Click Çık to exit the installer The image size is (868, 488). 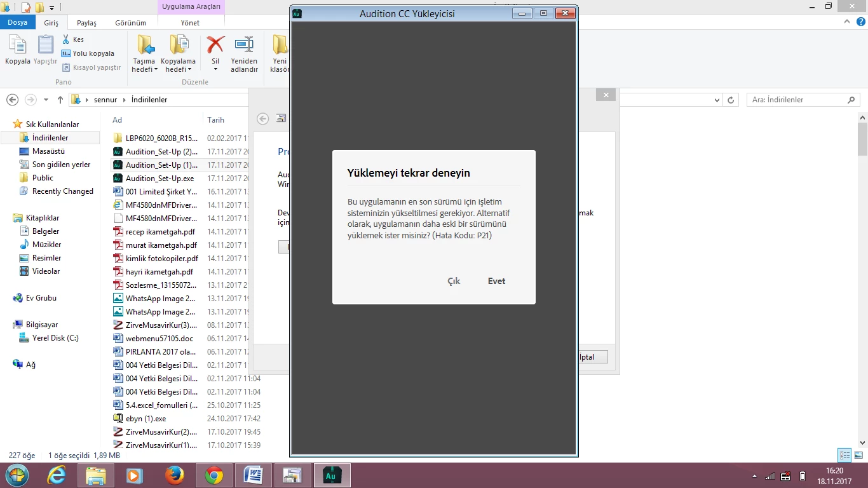pos(454,281)
